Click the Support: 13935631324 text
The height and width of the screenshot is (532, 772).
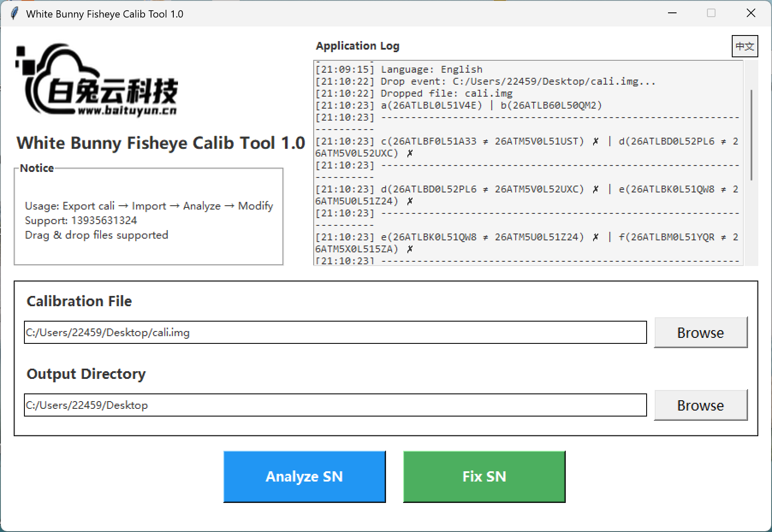(x=81, y=220)
